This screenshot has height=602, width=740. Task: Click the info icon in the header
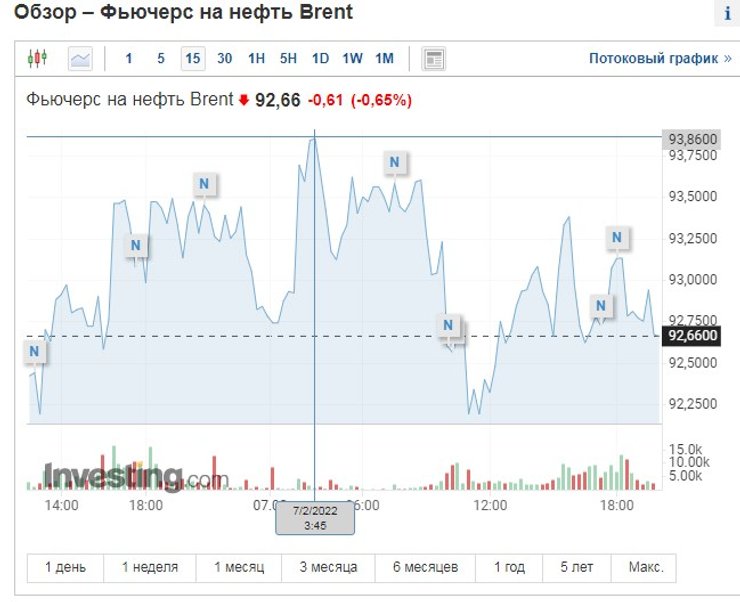click(727, 14)
